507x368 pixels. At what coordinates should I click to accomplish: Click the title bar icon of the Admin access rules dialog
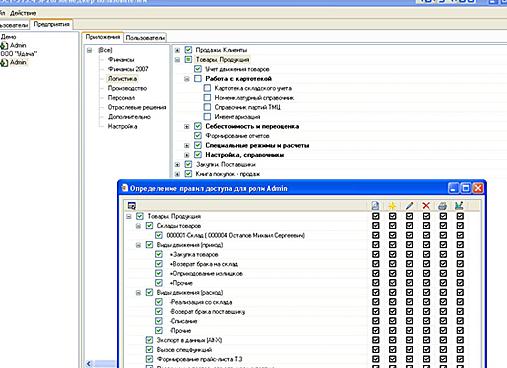tap(125, 188)
